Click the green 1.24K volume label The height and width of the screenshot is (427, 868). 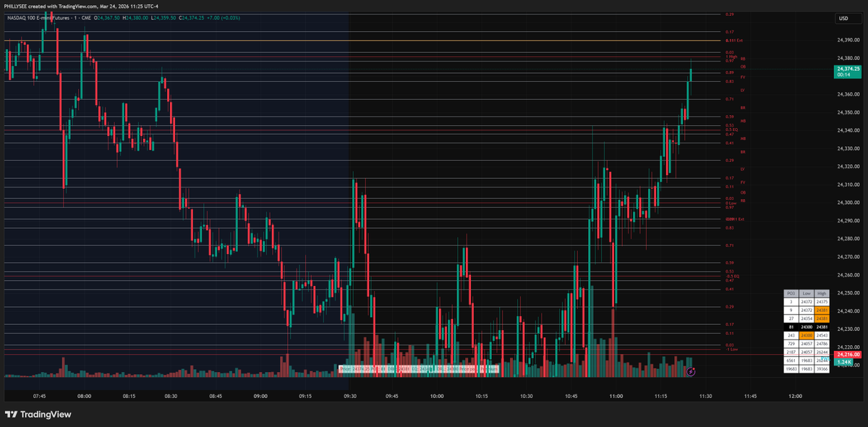tap(843, 362)
